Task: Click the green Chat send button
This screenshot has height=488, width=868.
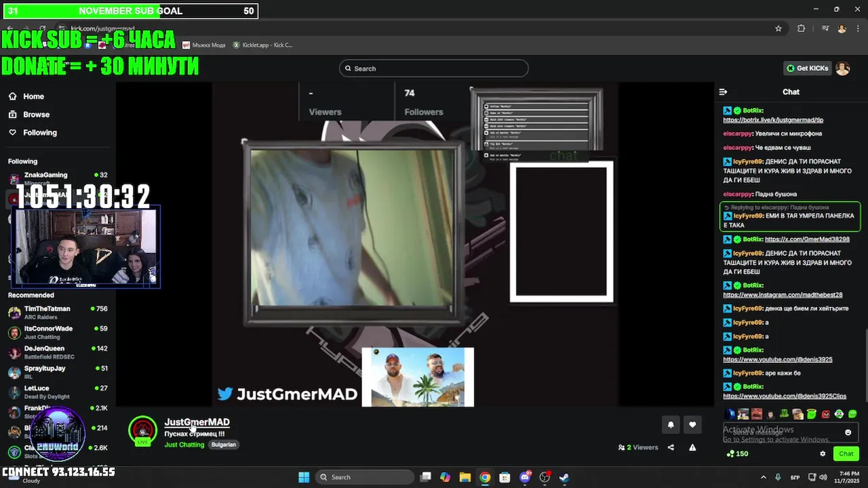Action: tap(846, 454)
